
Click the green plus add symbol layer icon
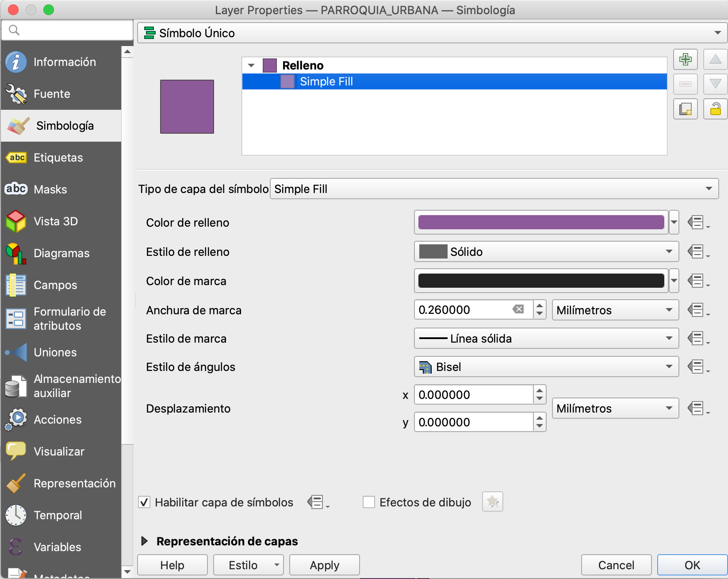click(x=685, y=59)
